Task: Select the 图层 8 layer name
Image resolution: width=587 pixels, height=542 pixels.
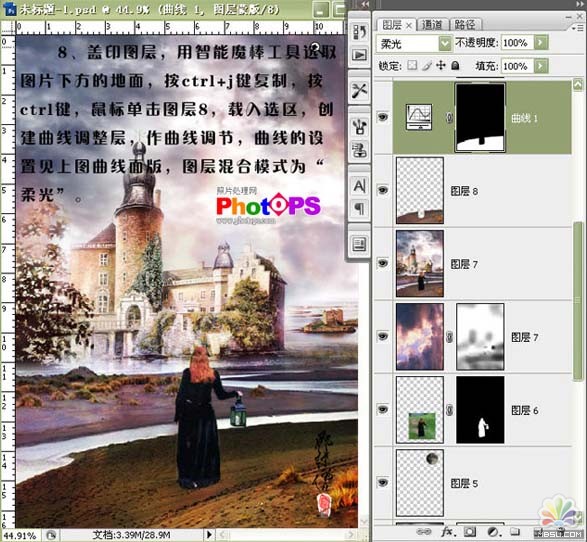Action: pyautogui.click(x=464, y=191)
